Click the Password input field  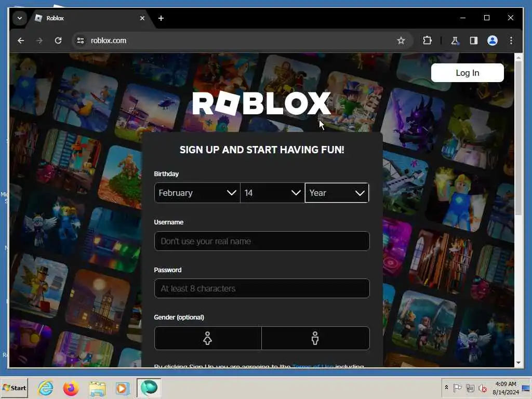[x=262, y=288]
